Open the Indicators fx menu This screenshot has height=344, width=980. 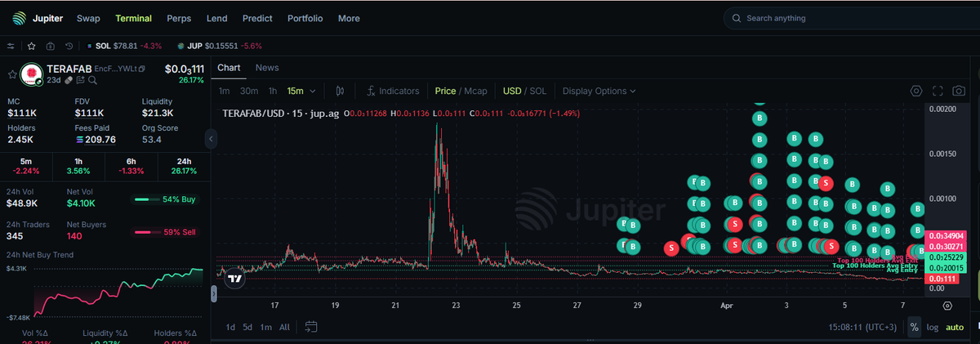(394, 91)
